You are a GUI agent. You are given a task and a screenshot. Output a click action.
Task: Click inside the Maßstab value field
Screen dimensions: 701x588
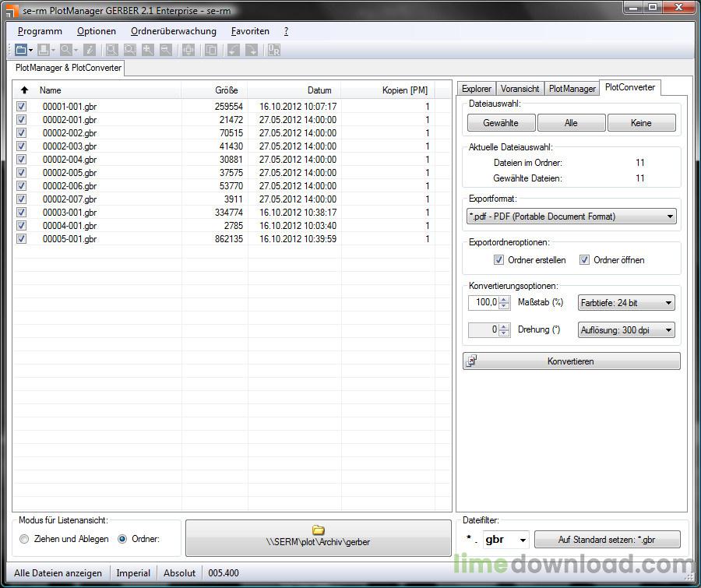tap(483, 303)
